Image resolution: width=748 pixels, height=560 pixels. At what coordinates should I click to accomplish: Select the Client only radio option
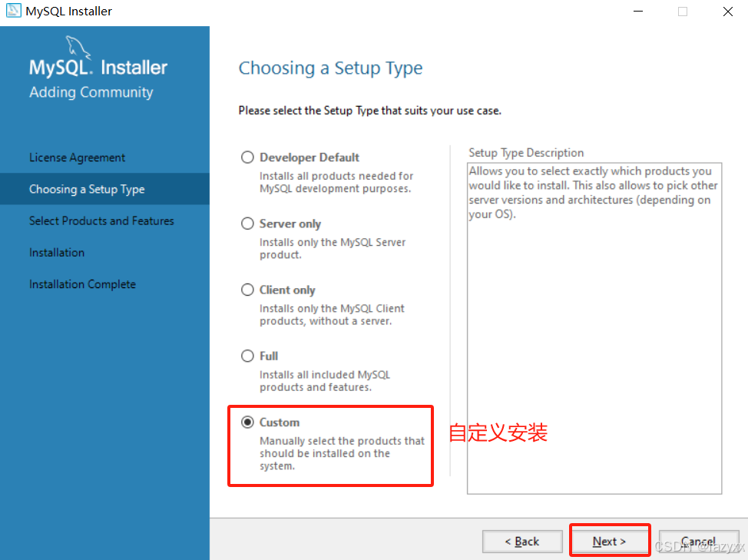point(247,290)
